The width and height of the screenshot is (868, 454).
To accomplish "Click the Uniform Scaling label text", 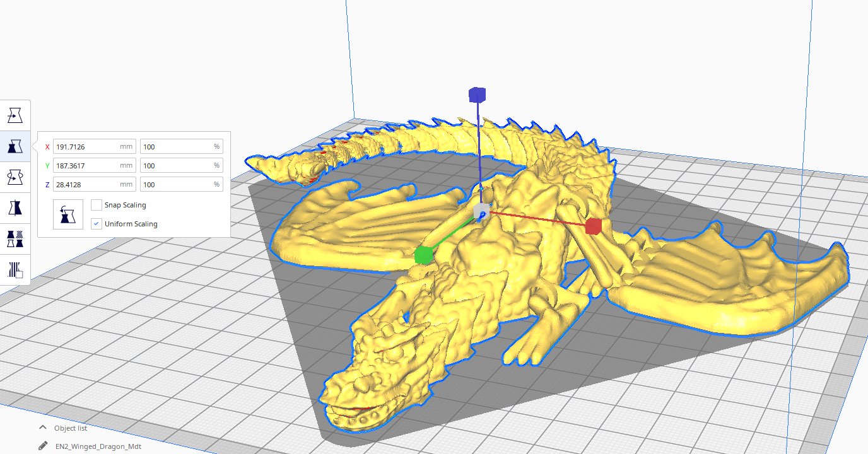I will pyautogui.click(x=131, y=224).
